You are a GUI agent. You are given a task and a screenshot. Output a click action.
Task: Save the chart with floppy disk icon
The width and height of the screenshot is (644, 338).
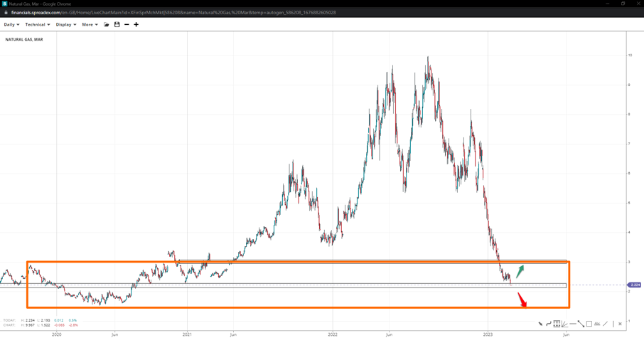[x=117, y=25]
